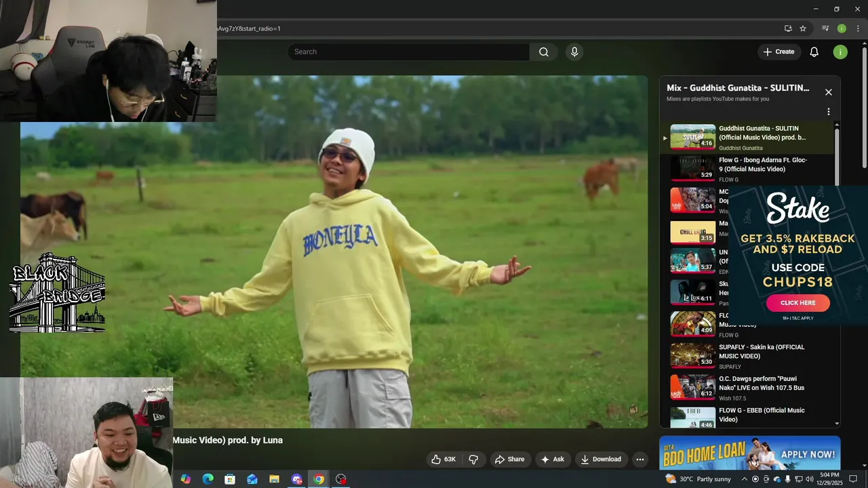Open the Chrome profile avatar
868x488 pixels.
click(x=842, y=28)
